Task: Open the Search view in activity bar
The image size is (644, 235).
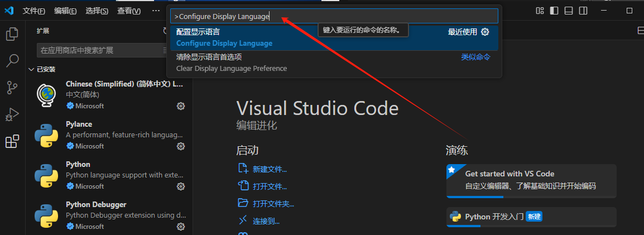Action: pyautogui.click(x=12, y=61)
